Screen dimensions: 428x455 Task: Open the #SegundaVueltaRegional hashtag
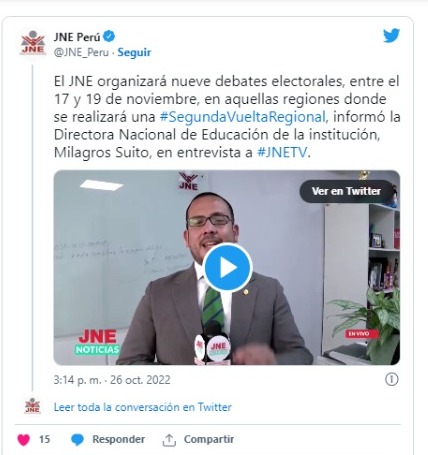point(243,117)
